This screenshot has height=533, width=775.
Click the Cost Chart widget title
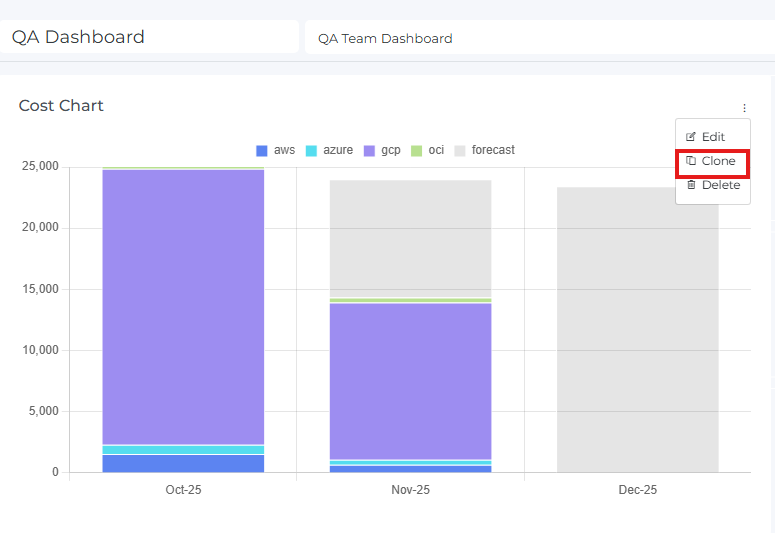61,106
